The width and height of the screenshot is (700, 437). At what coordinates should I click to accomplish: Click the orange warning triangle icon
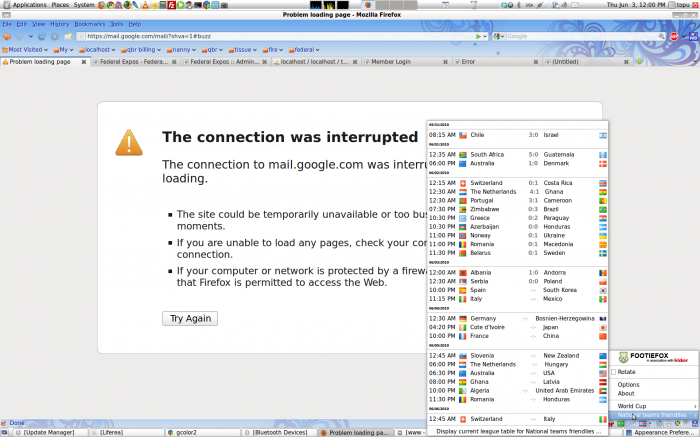point(129,142)
